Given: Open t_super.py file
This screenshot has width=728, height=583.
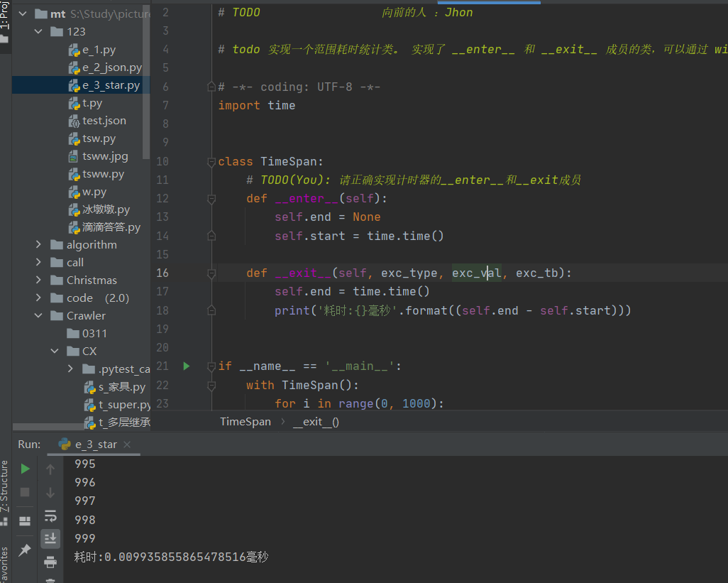Looking at the screenshot, I should coord(118,404).
